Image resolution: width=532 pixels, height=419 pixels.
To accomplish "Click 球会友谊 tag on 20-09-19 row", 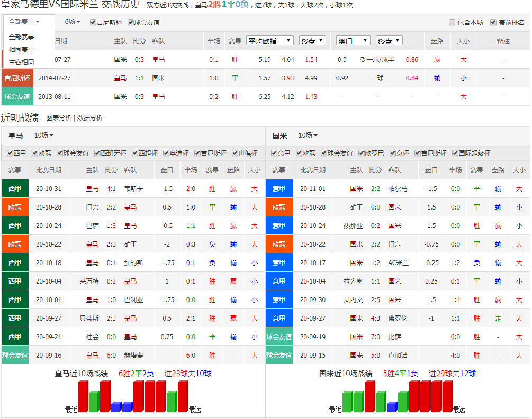I will (279, 336).
